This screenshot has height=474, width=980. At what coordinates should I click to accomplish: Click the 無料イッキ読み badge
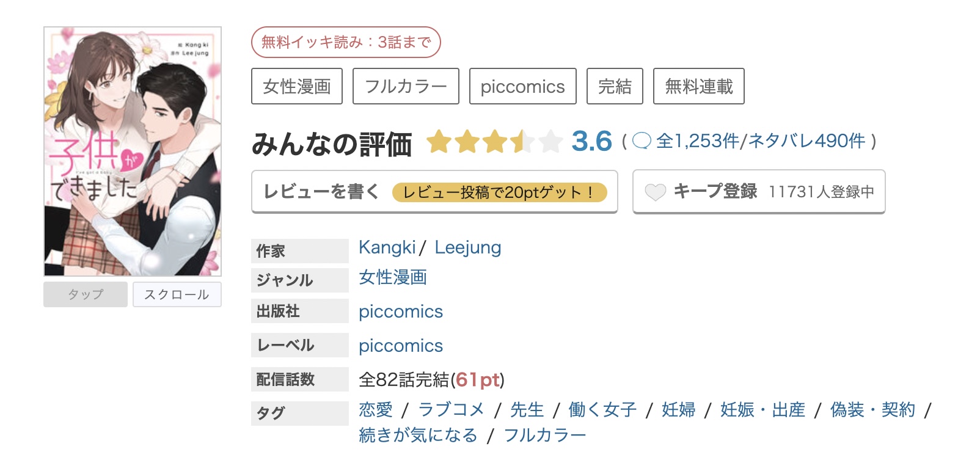coord(345,40)
